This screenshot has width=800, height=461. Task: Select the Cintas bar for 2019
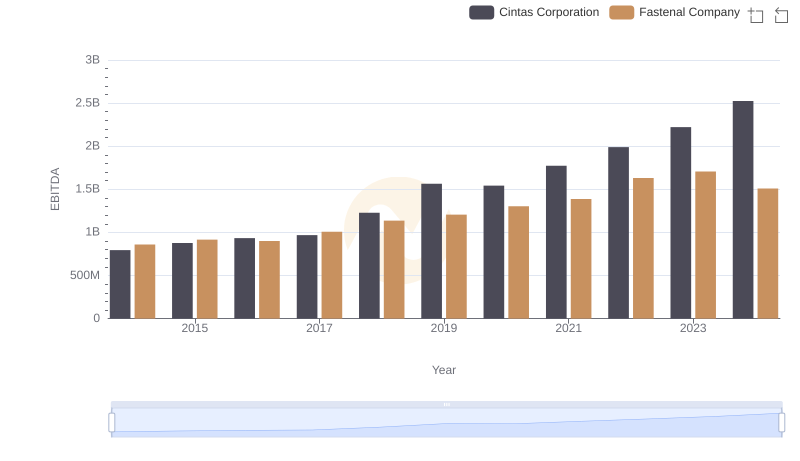(x=432, y=250)
